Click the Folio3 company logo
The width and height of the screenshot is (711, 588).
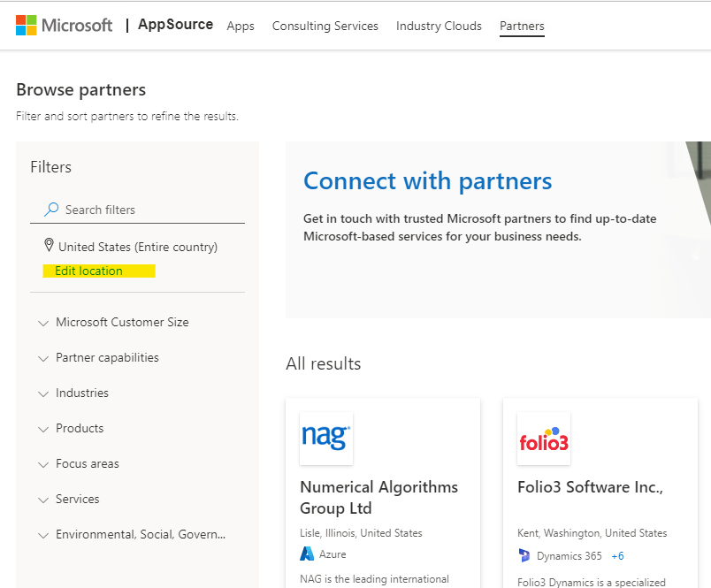pyautogui.click(x=544, y=439)
